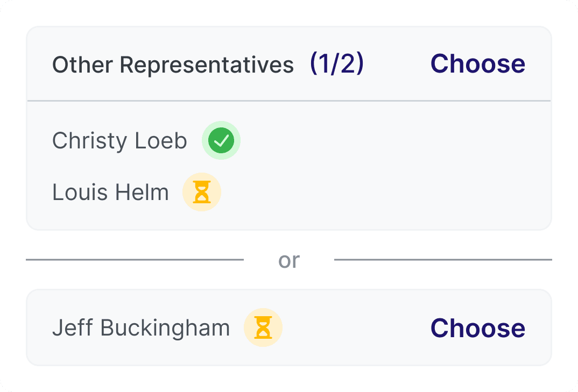This screenshot has width=578, height=392.
Task: Select the Christy Loeb name
Action: tap(119, 141)
